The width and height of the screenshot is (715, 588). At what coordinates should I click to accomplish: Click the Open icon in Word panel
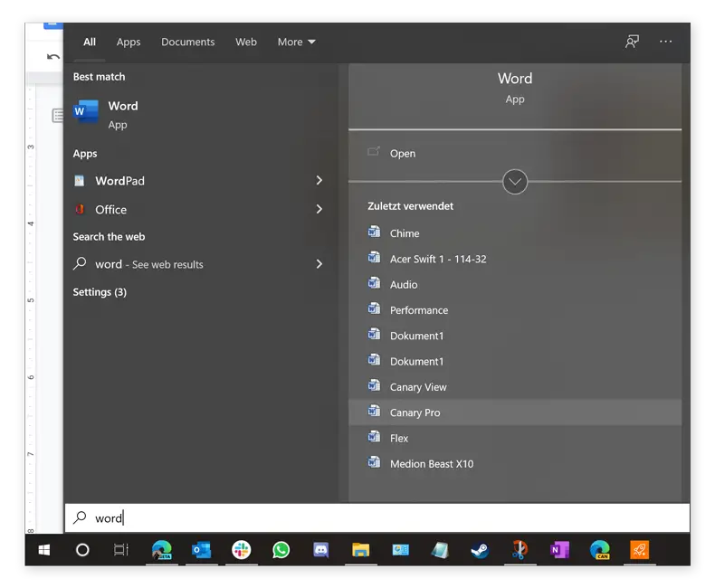click(374, 151)
